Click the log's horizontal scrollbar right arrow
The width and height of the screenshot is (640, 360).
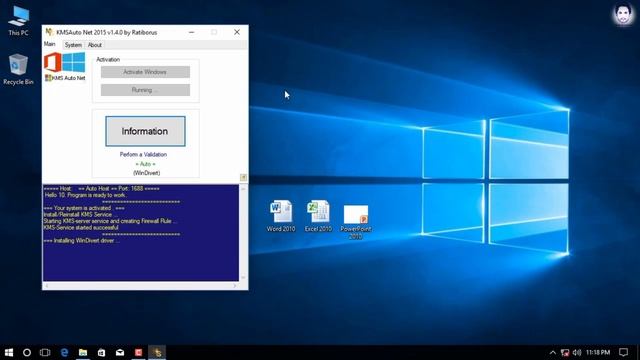click(x=235, y=286)
